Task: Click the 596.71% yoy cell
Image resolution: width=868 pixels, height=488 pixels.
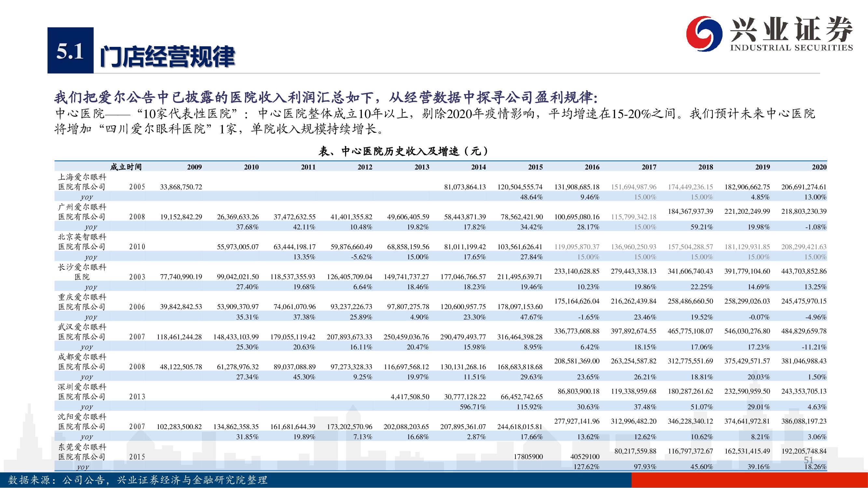Action: (x=473, y=407)
